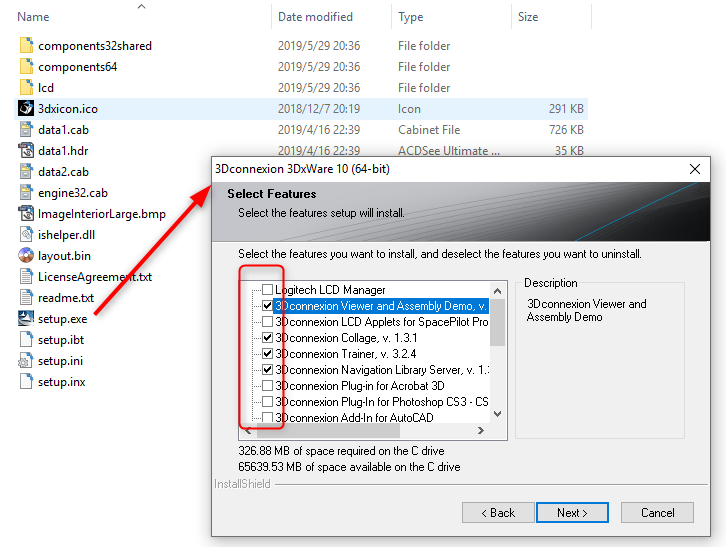Click the Back button in installer
Image resolution: width=726 pixels, height=547 pixels.
click(x=498, y=513)
